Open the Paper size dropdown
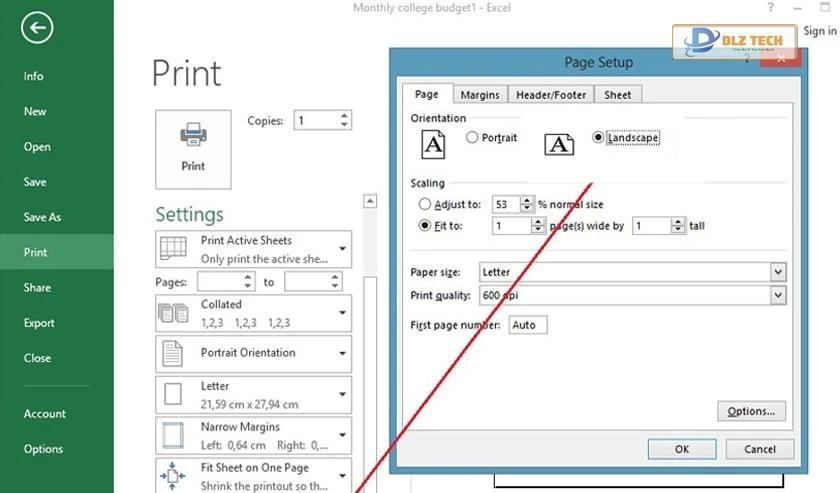The image size is (840, 493). [x=777, y=272]
